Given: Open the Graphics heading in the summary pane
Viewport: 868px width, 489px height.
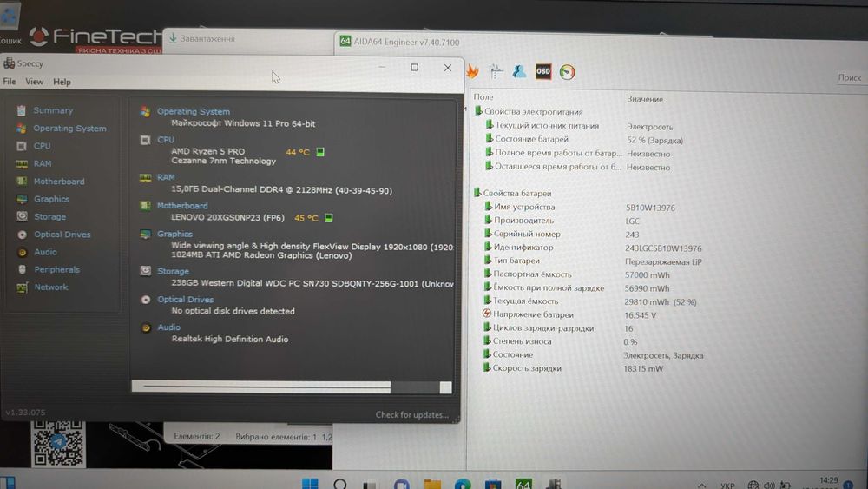Looking at the screenshot, I should (174, 234).
